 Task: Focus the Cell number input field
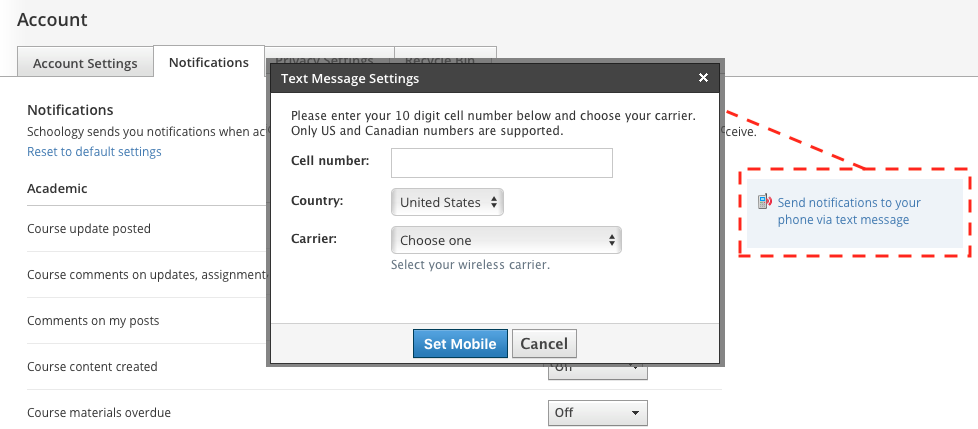point(501,162)
